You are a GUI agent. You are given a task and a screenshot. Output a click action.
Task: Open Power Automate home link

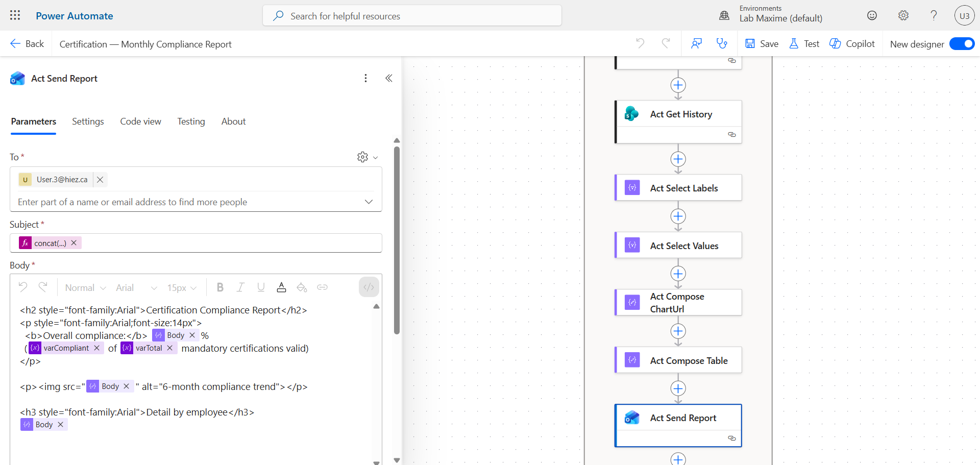pyautogui.click(x=75, y=16)
